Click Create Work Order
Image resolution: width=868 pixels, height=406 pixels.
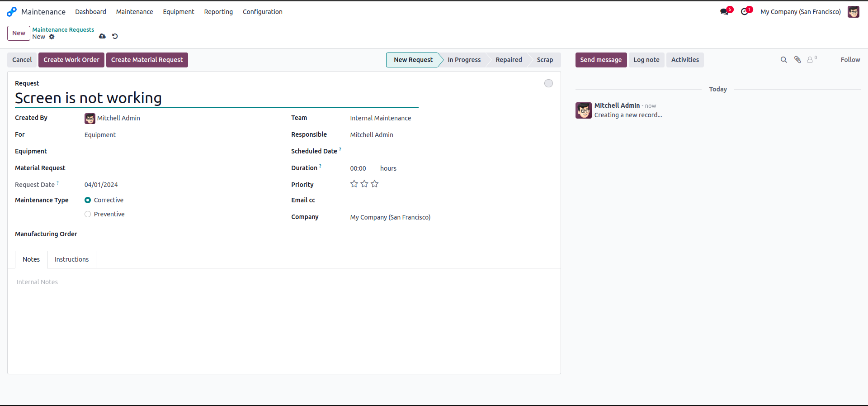click(71, 60)
